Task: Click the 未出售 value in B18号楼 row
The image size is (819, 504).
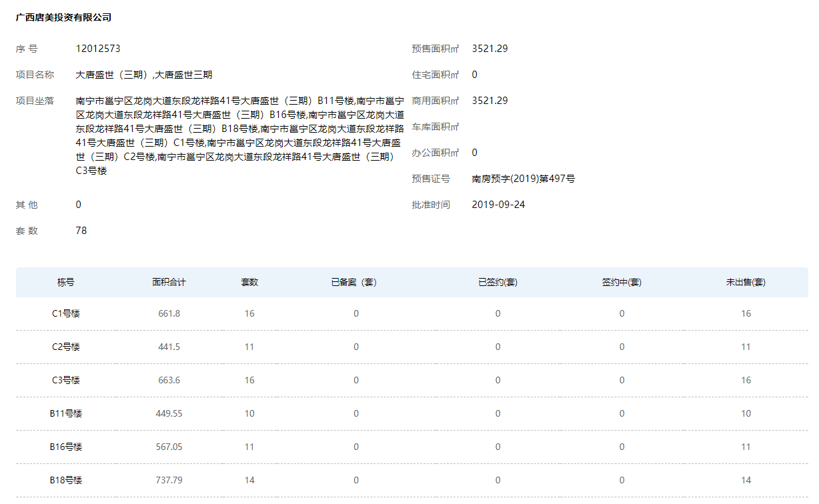Action: click(x=746, y=480)
